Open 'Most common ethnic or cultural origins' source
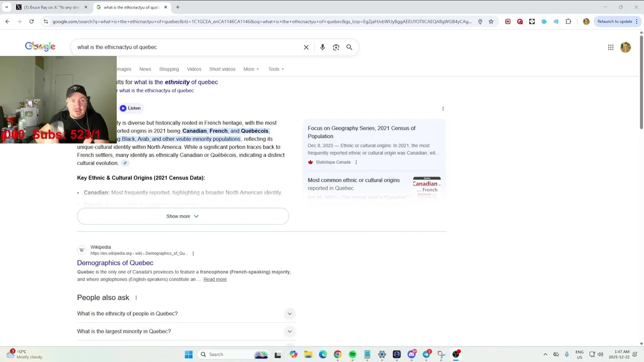 (354, 184)
